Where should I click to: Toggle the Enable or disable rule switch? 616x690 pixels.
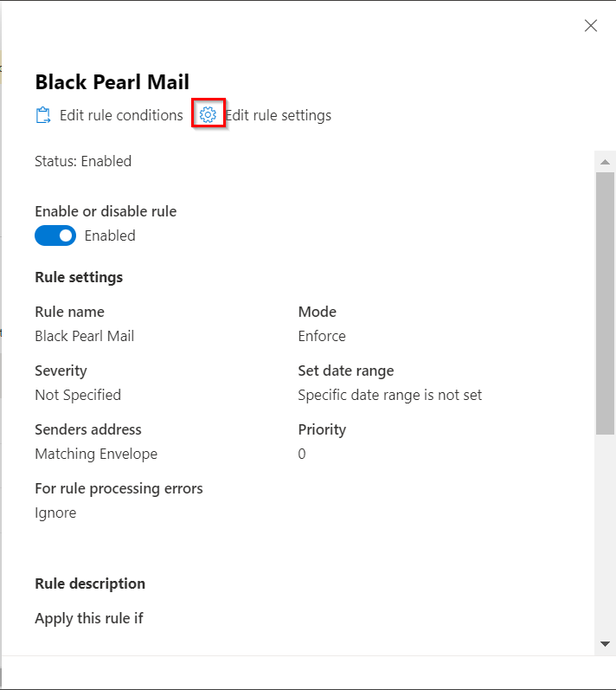click(55, 235)
